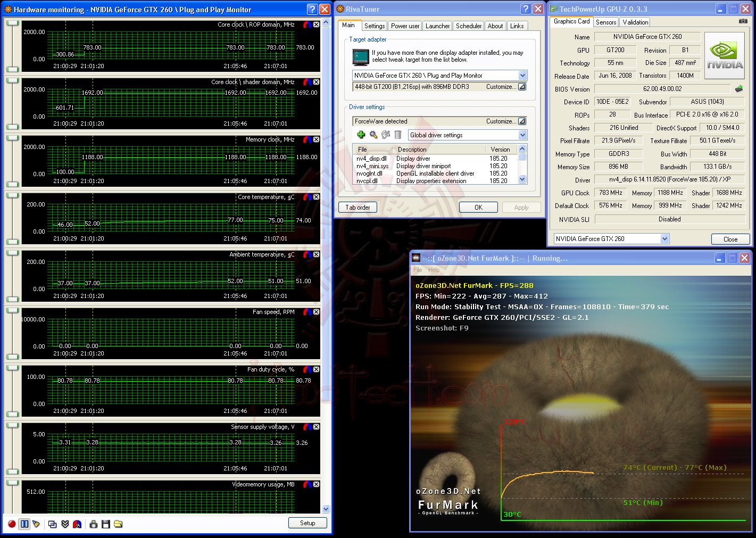Viewport: 756px width, 538px height.
Task: Open setup icon of Core temperature graph
Action: point(307,197)
